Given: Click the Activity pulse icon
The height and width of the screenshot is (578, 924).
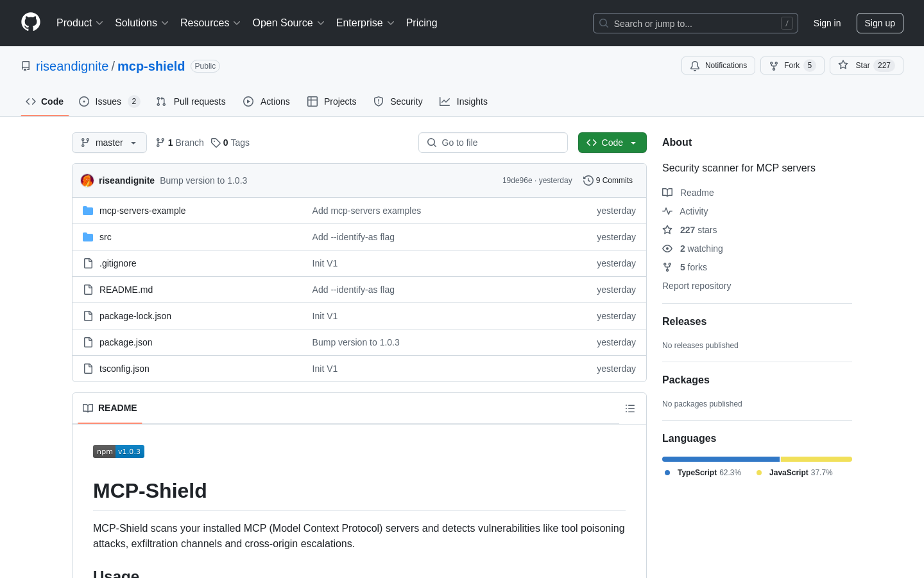Looking at the screenshot, I should [667, 211].
